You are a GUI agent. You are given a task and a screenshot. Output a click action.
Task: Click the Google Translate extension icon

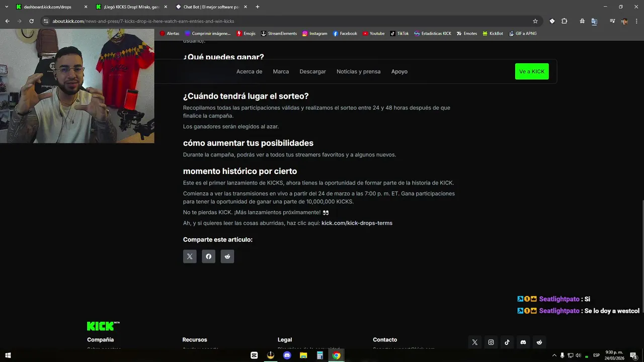pos(594,21)
